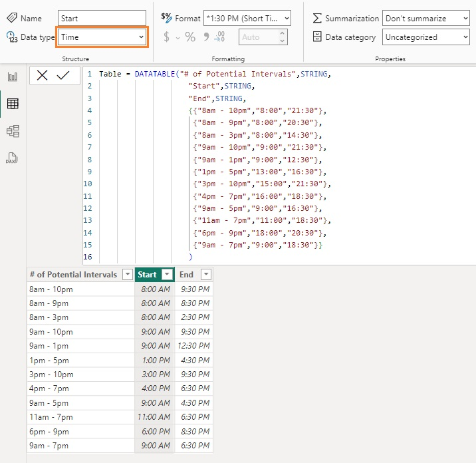Expand the currency format dropdown arrow
The image size is (476, 463).
coord(178,38)
